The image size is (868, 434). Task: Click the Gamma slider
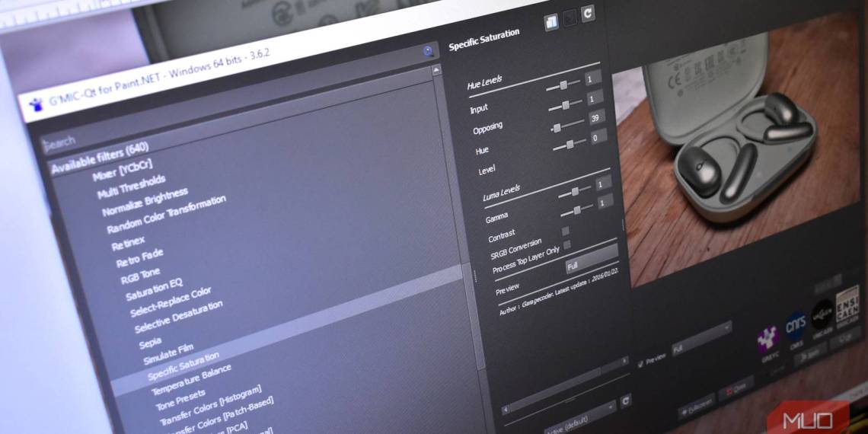(574, 193)
